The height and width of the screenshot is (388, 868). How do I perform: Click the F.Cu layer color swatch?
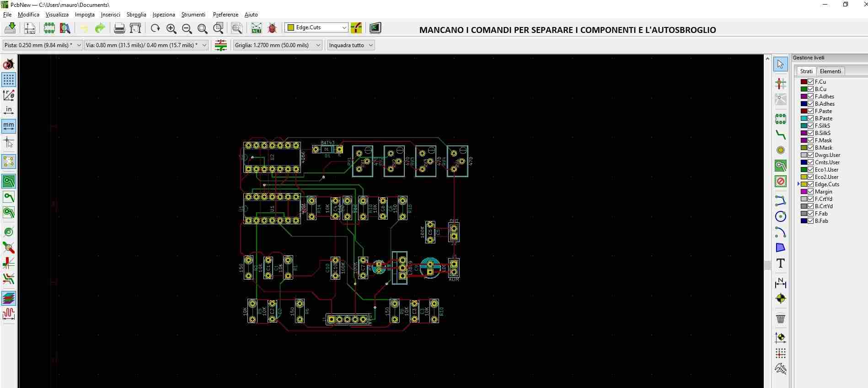coord(804,82)
